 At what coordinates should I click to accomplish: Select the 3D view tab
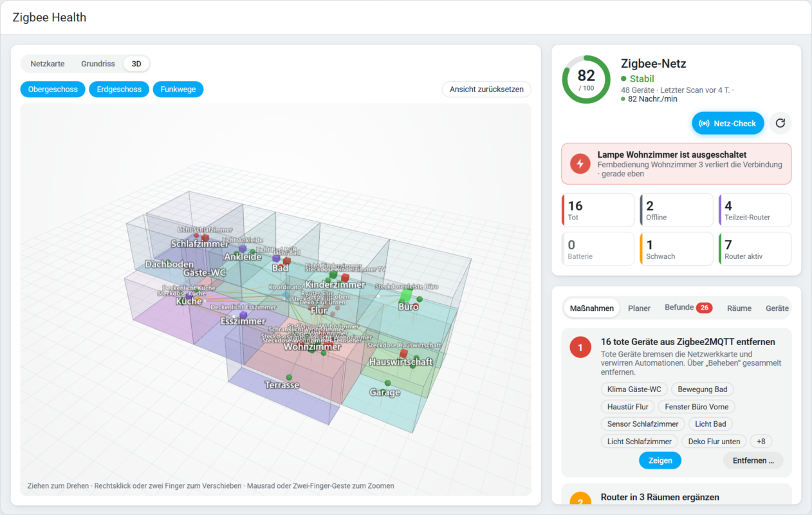point(136,64)
